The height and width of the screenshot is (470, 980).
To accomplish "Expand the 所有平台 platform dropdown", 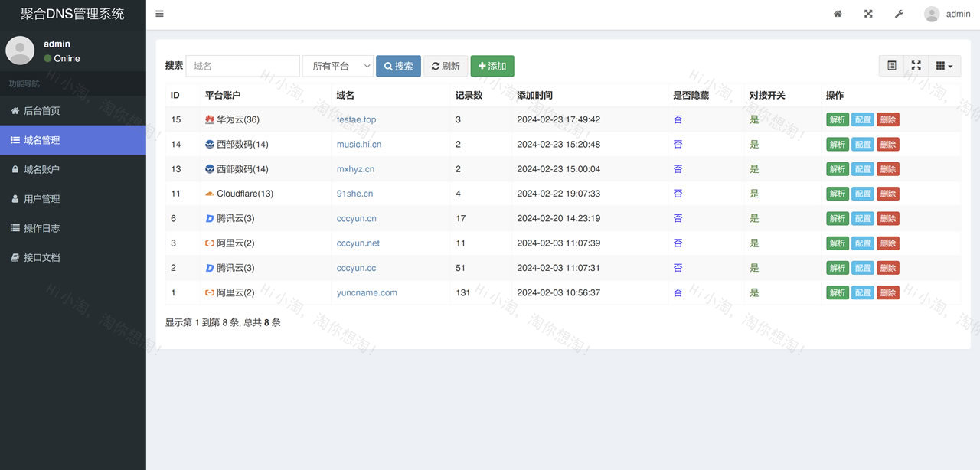I will [338, 66].
